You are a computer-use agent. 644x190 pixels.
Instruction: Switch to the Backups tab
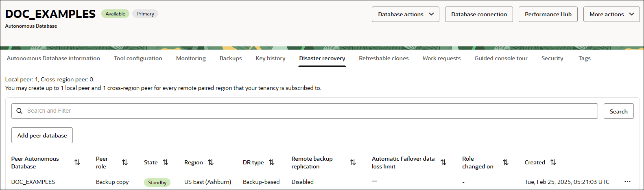pos(231,58)
